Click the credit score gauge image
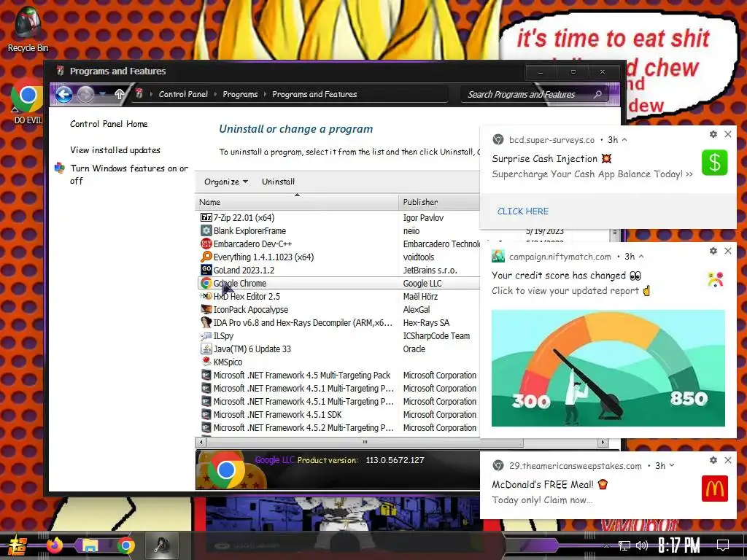Image resolution: width=747 pixels, height=560 pixels. tap(608, 367)
